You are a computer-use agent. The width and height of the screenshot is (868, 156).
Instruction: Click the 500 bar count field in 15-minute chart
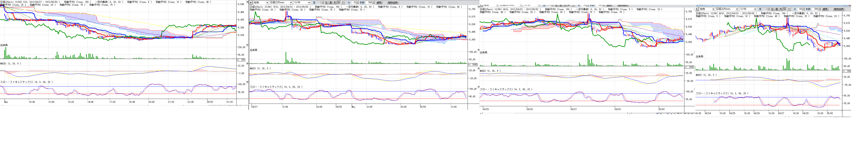click(370, 3)
